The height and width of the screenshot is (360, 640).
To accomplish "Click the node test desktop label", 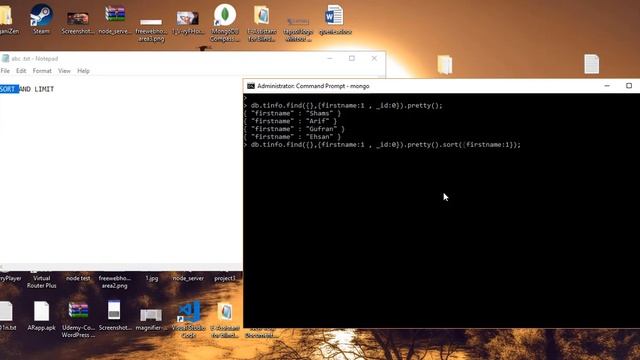I will coord(78,278).
